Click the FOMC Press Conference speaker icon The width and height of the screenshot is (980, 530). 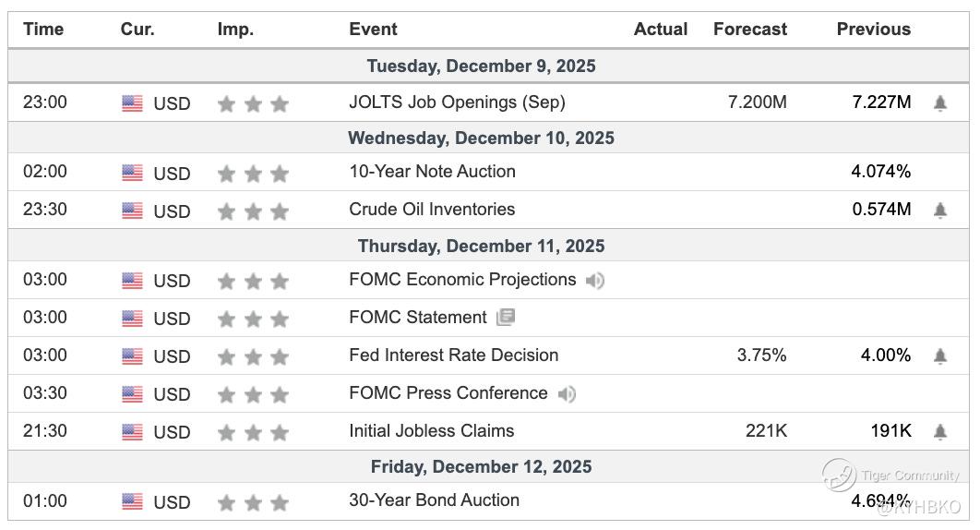tap(567, 394)
